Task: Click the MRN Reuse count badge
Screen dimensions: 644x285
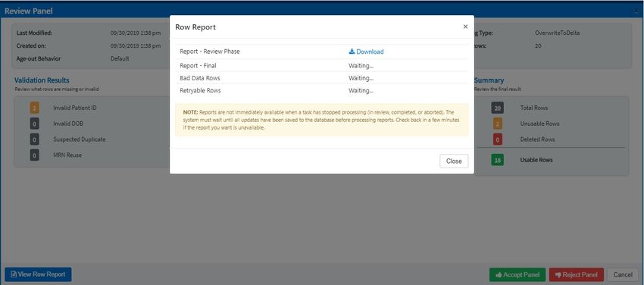Action: [35, 155]
